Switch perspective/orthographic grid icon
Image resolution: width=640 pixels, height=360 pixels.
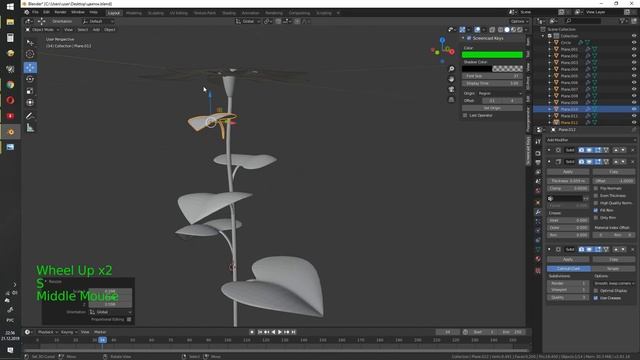click(x=451, y=100)
